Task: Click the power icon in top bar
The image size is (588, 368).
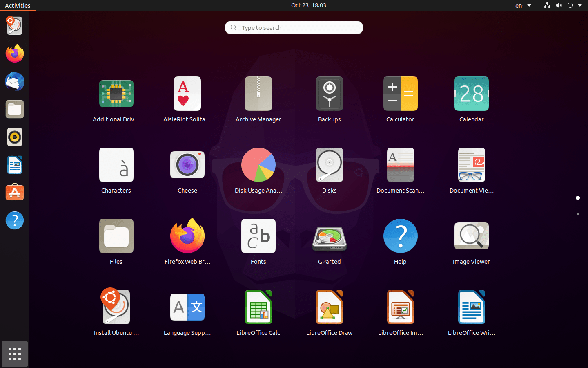Action: (570, 5)
